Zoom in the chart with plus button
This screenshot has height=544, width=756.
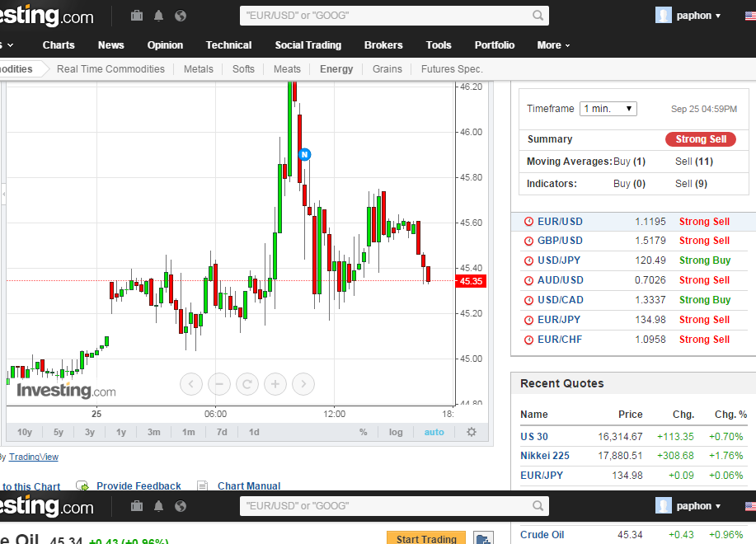pyautogui.click(x=275, y=384)
